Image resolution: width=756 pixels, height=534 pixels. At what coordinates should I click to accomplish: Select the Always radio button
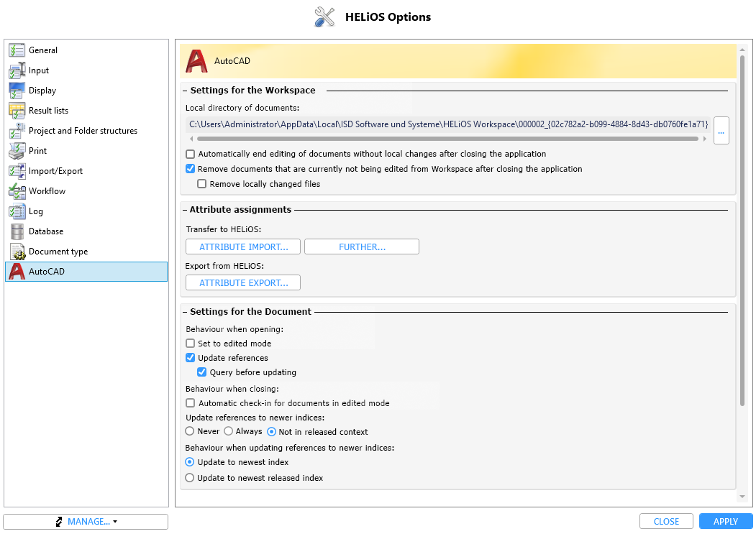point(229,431)
